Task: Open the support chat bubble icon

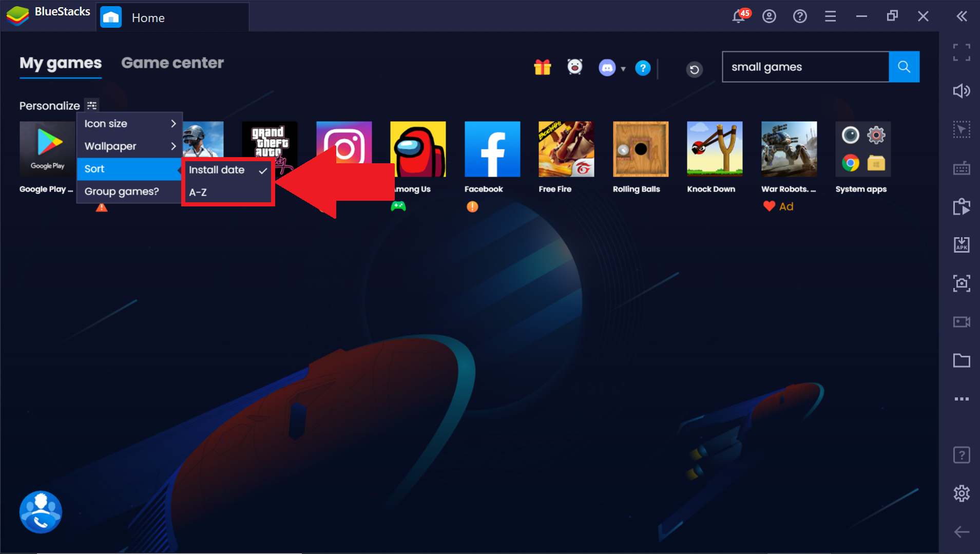Action: coord(41,512)
